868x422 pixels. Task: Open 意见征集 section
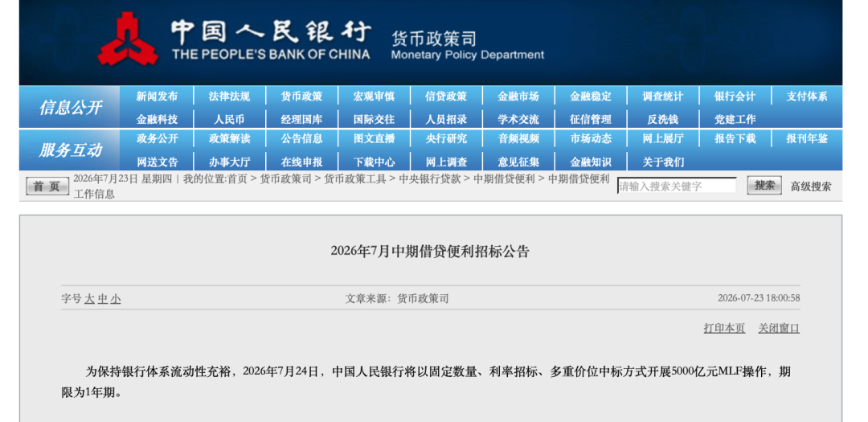518,162
